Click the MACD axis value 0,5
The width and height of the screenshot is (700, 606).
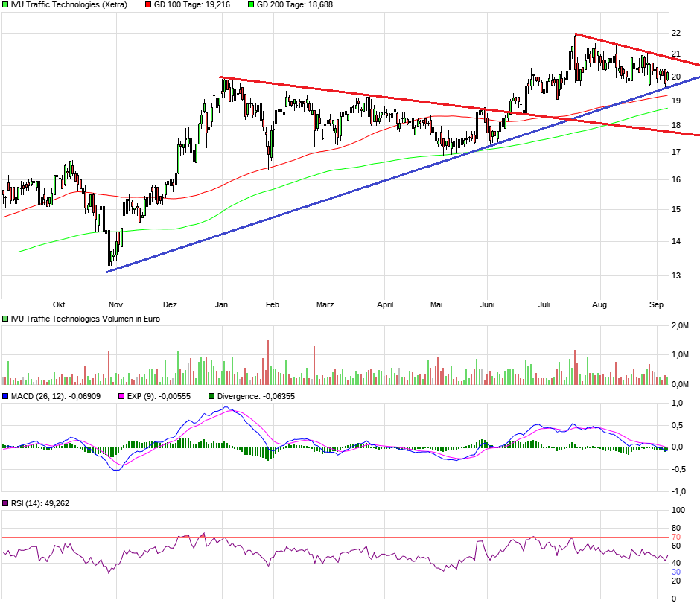pos(678,425)
